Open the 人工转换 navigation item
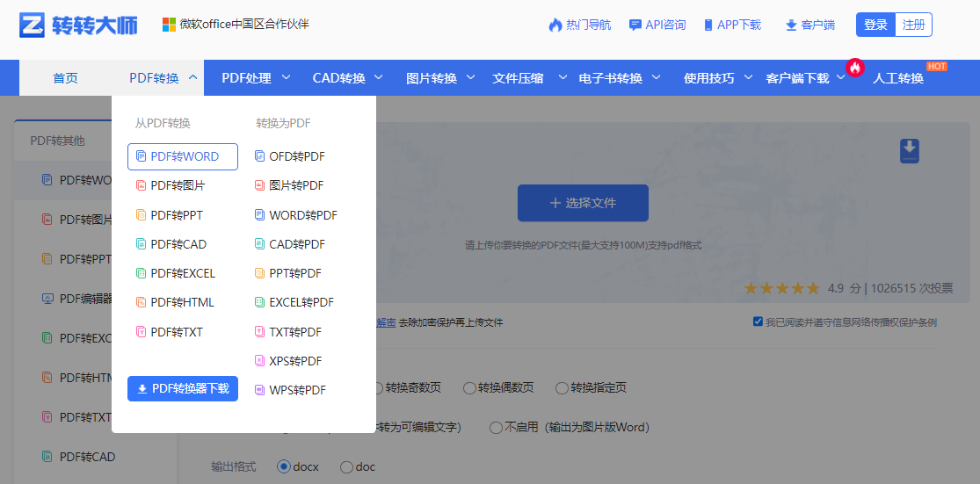The width and height of the screenshot is (980, 484). [x=897, y=78]
